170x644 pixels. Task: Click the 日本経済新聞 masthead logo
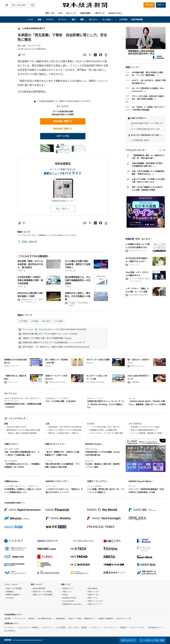point(85,5)
